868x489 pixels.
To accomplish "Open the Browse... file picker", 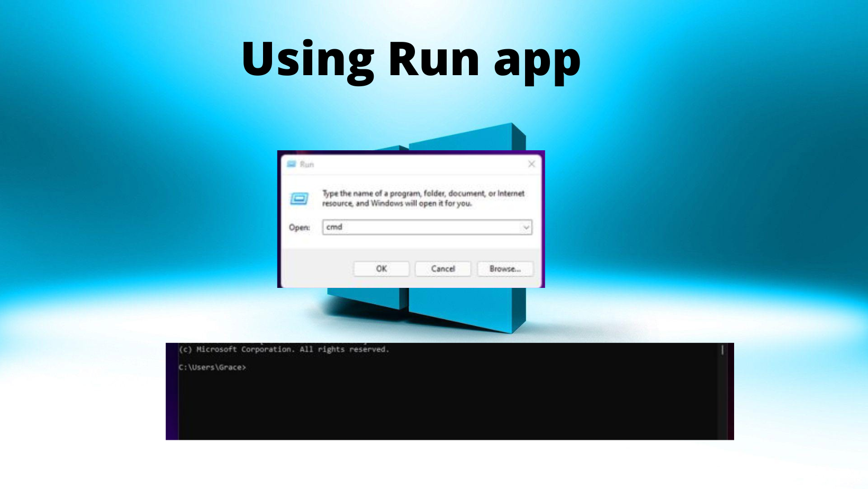I will click(x=504, y=268).
